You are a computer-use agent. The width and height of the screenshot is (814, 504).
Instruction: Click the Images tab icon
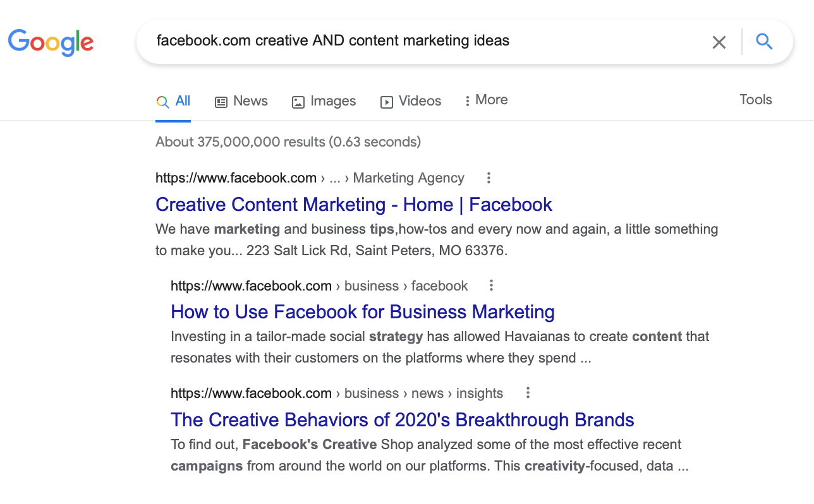pyautogui.click(x=298, y=102)
